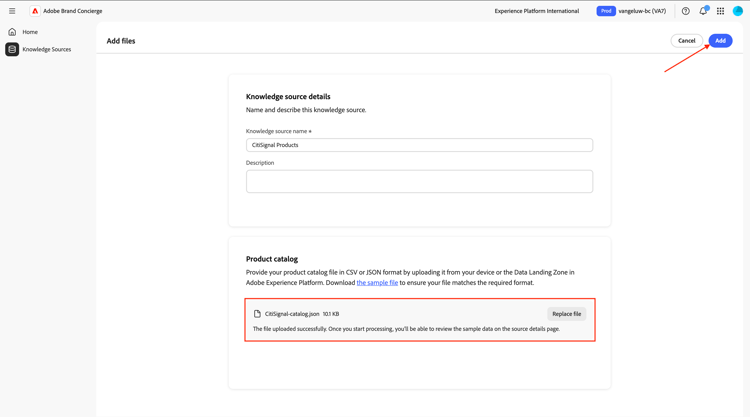Screen dimensions: 750x417
Task: View notifications via the bell icon
Action: pyautogui.click(x=703, y=11)
